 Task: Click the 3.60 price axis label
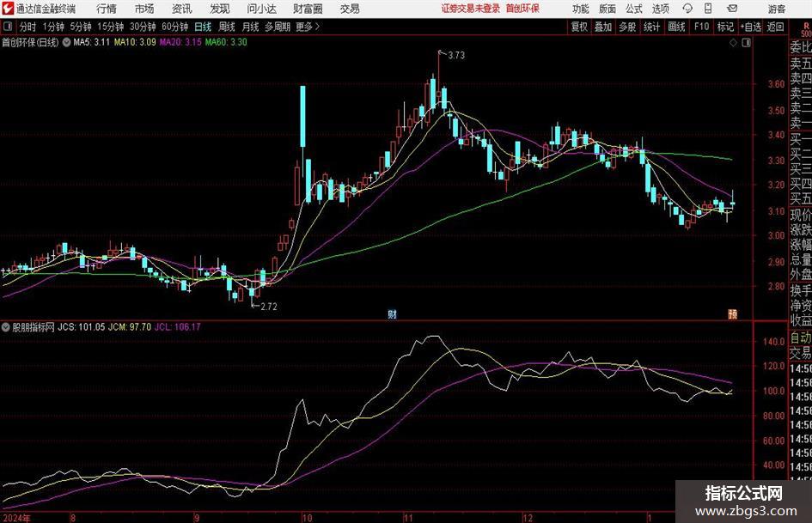(776, 83)
